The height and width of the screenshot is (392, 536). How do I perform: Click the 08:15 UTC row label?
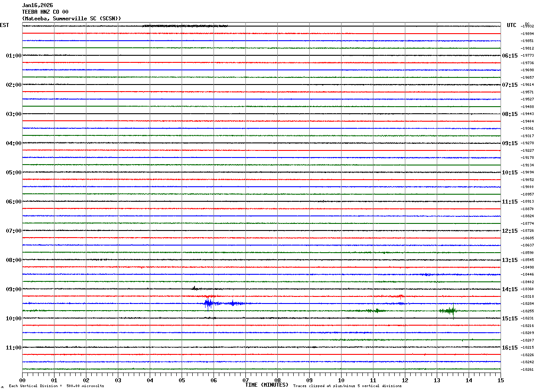(x=509, y=114)
